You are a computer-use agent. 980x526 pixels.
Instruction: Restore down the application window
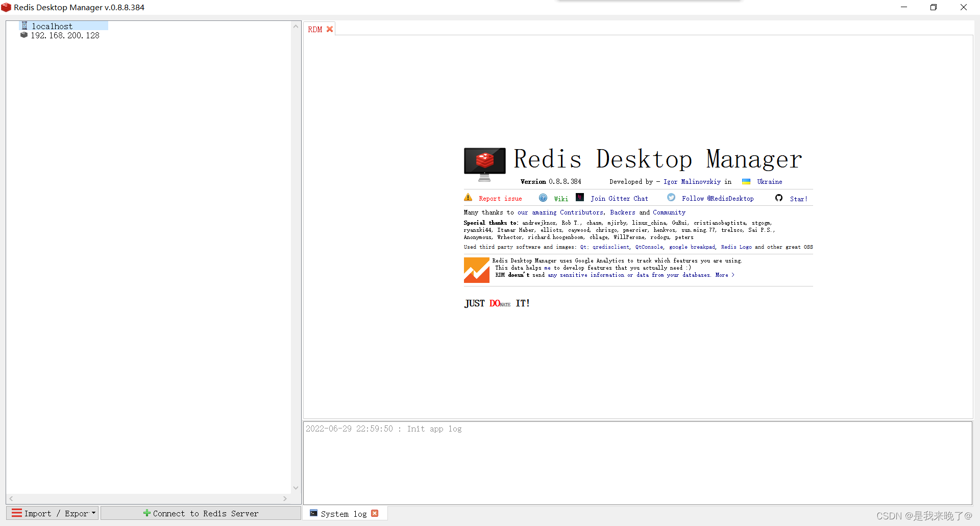[934, 7]
